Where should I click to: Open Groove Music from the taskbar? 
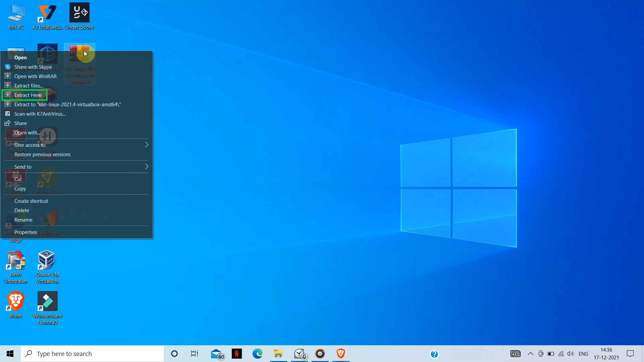(320, 353)
